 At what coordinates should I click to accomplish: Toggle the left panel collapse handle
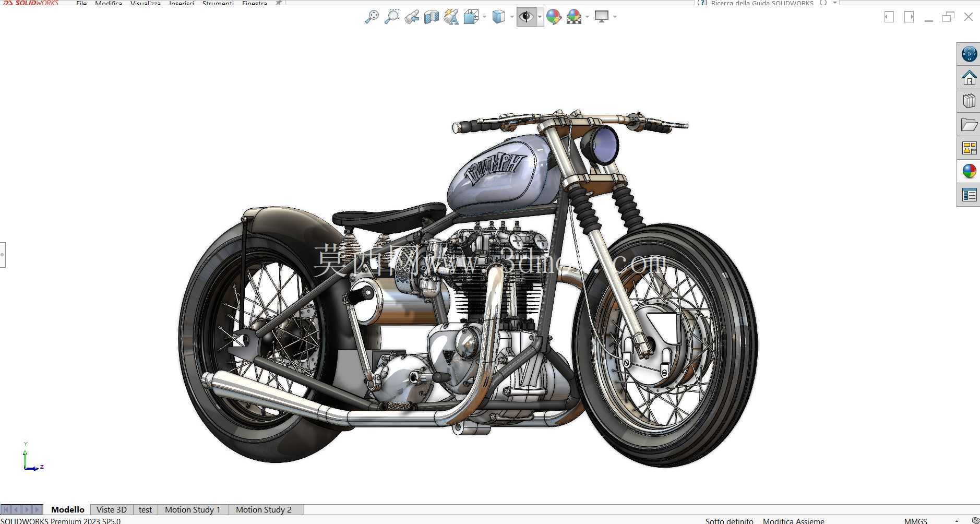(3, 255)
